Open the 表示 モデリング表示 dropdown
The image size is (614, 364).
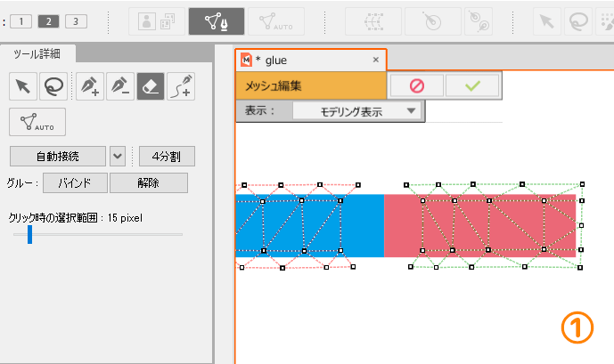(x=356, y=111)
